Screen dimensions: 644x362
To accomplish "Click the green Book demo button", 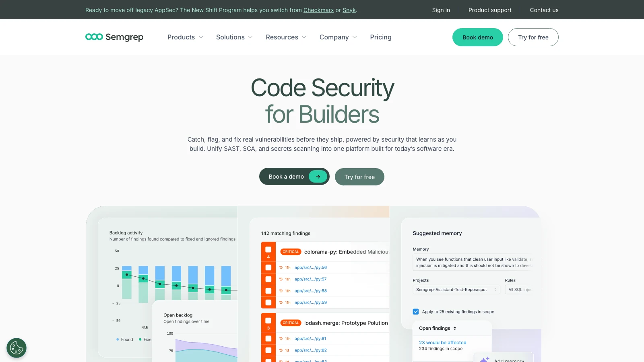I will pos(478,37).
